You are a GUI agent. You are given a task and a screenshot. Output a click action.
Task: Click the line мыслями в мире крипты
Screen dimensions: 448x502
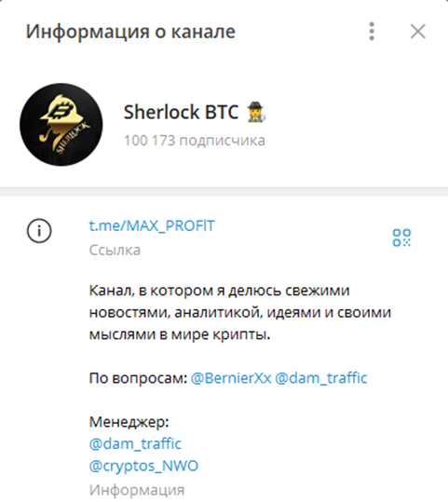point(180,334)
